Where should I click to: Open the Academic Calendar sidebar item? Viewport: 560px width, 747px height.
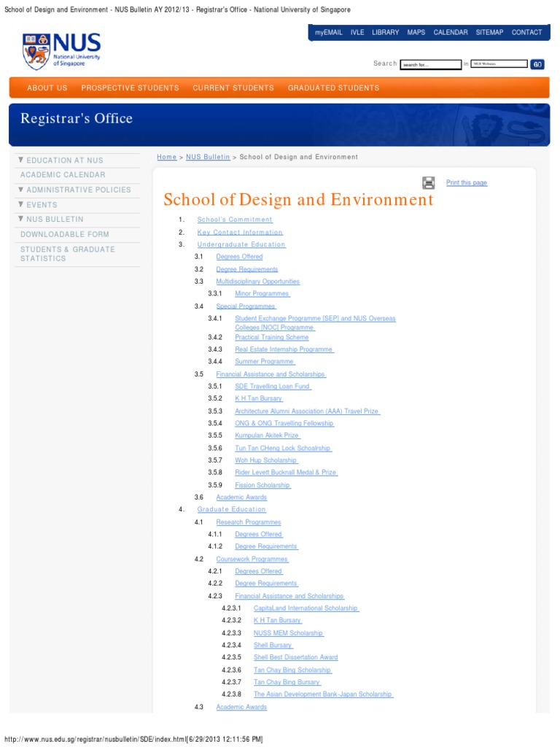pyautogui.click(x=63, y=175)
